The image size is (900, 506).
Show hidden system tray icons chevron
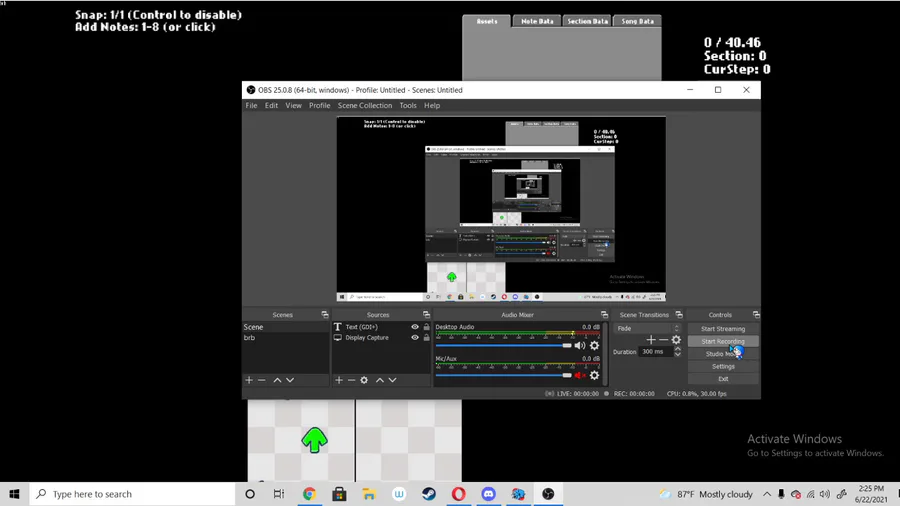(767, 494)
